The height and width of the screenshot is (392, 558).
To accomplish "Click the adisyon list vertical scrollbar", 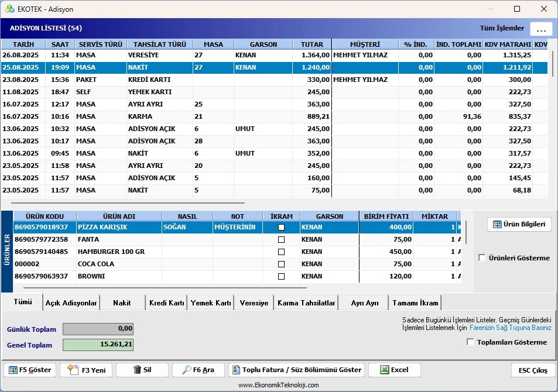I will (553, 64).
